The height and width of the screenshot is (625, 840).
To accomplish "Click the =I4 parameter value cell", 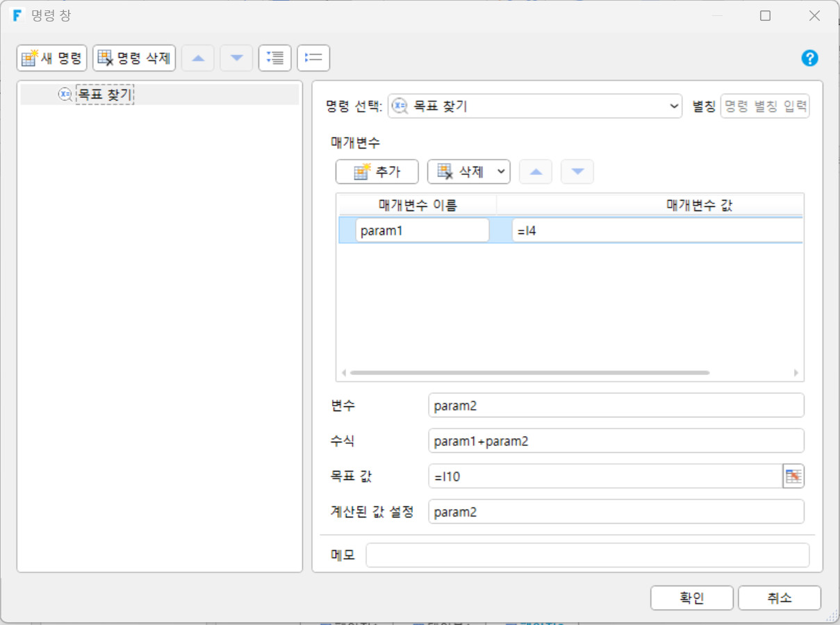I will click(x=657, y=231).
